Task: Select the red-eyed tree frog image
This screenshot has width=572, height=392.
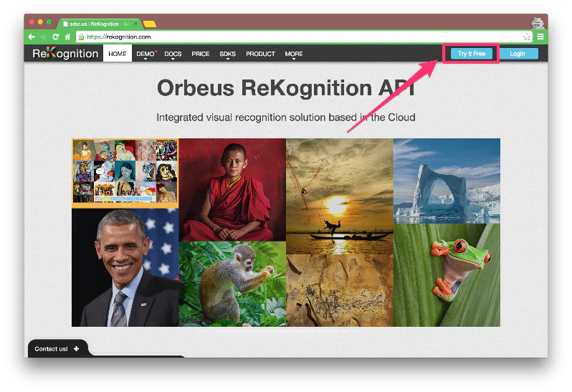Action: pyautogui.click(x=447, y=275)
